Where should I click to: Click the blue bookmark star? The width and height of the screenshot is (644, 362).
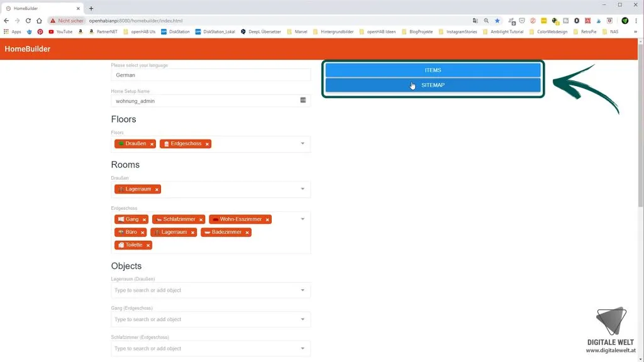tap(497, 21)
